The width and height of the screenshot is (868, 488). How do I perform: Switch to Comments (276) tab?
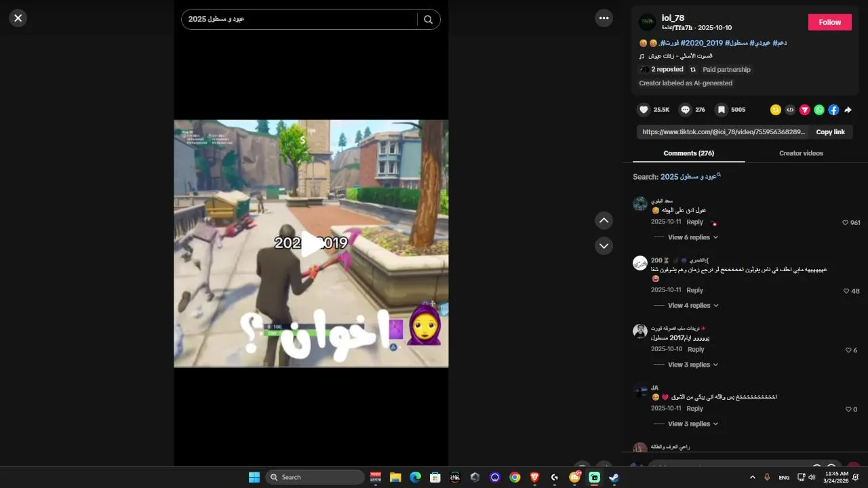click(688, 153)
